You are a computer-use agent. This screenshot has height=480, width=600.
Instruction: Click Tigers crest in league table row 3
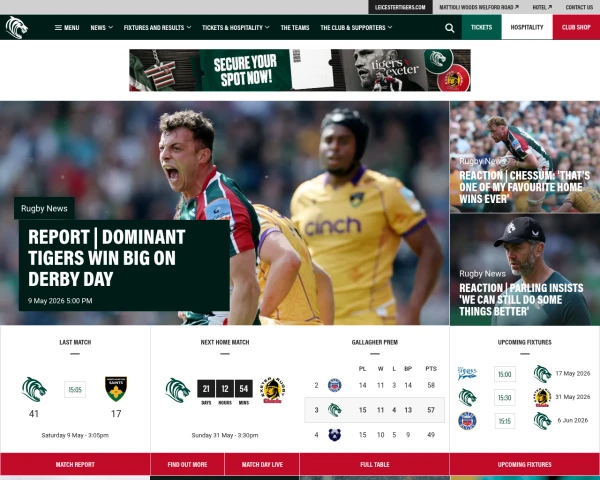pyautogui.click(x=334, y=410)
